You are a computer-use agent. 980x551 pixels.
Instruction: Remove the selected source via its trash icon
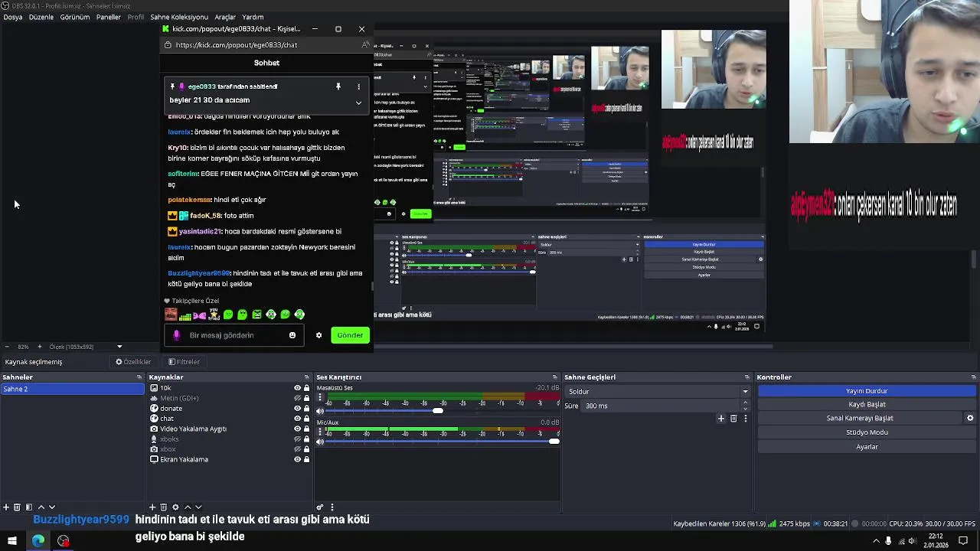pos(163,507)
